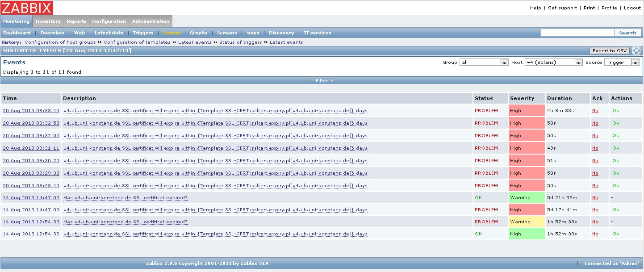644x272 pixels.
Task: Click the yellow Warning severity cell
Action: (527, 222)
